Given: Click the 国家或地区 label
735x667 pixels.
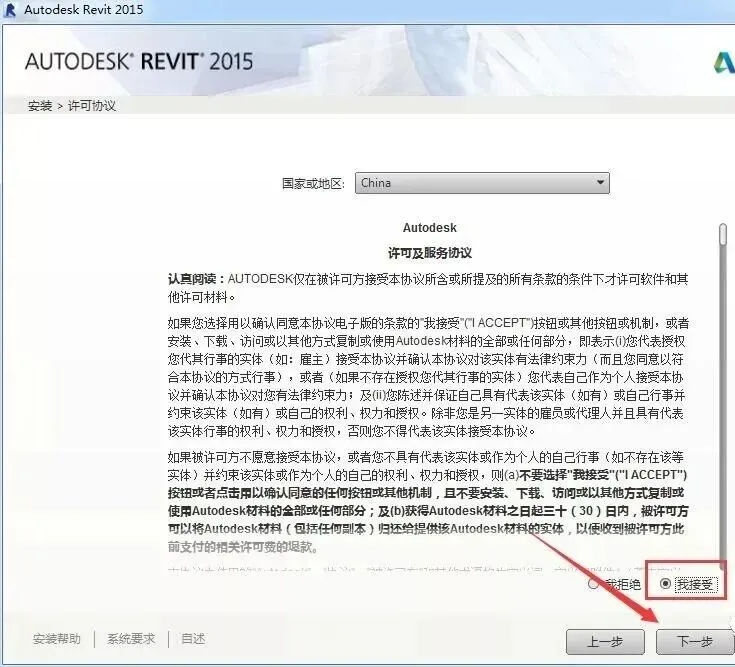Looking at the screenshot, I should click(x=313, y=183).
